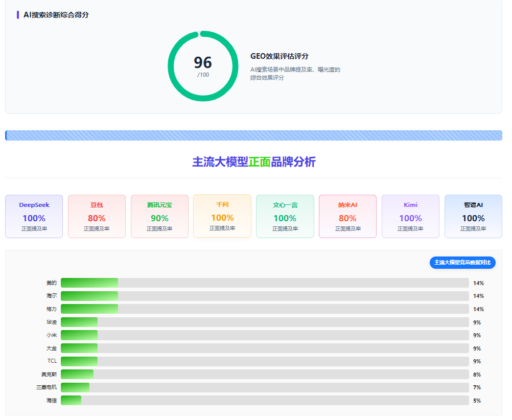Open the Kimi 100% card
The height and width of the screenshot is (420, 512).
(410, 216)
